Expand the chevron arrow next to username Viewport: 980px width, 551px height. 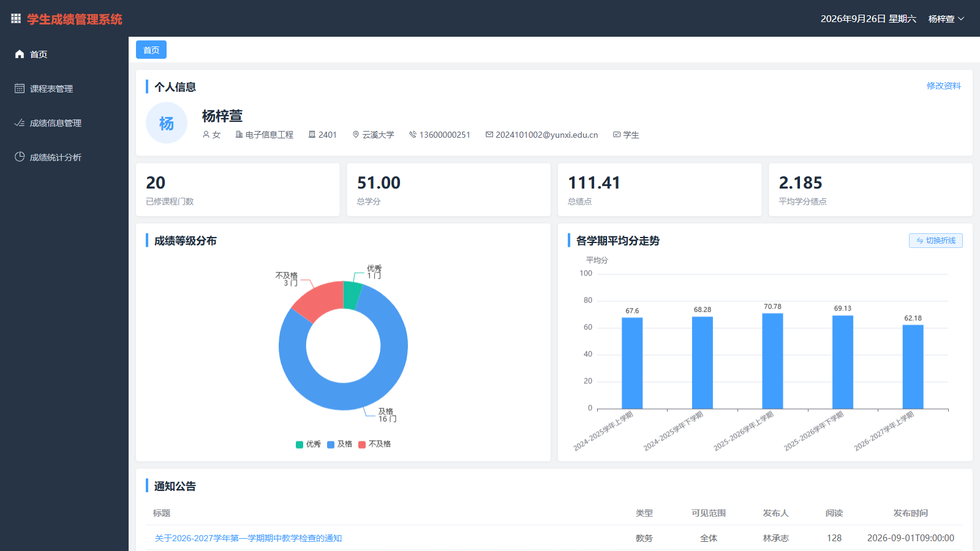[961, 19]
